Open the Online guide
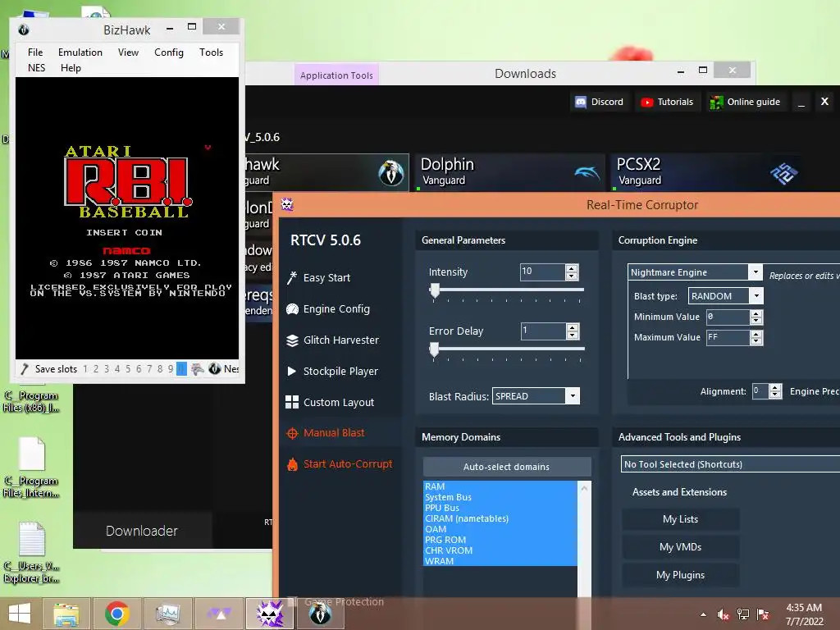This screenshot has width=840, height=630. tap(745, 102)
